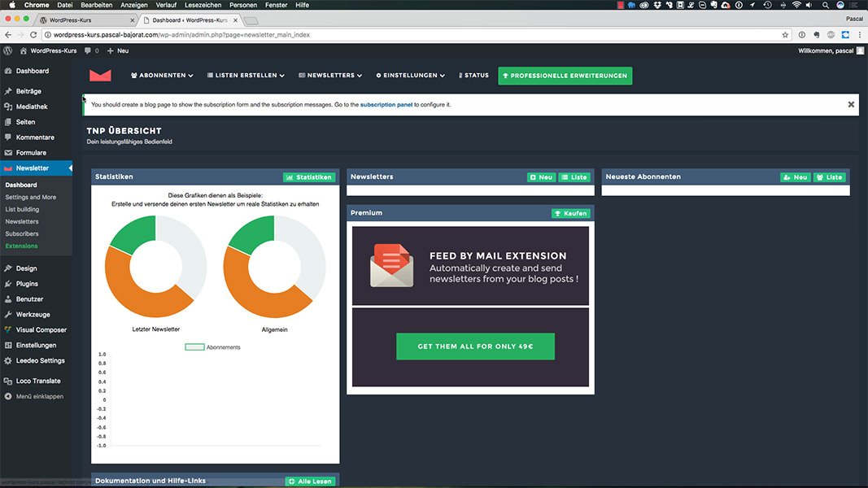868x488 pixels.
Task: Click the Formulare envelope icon
Action: pos(8,153)
